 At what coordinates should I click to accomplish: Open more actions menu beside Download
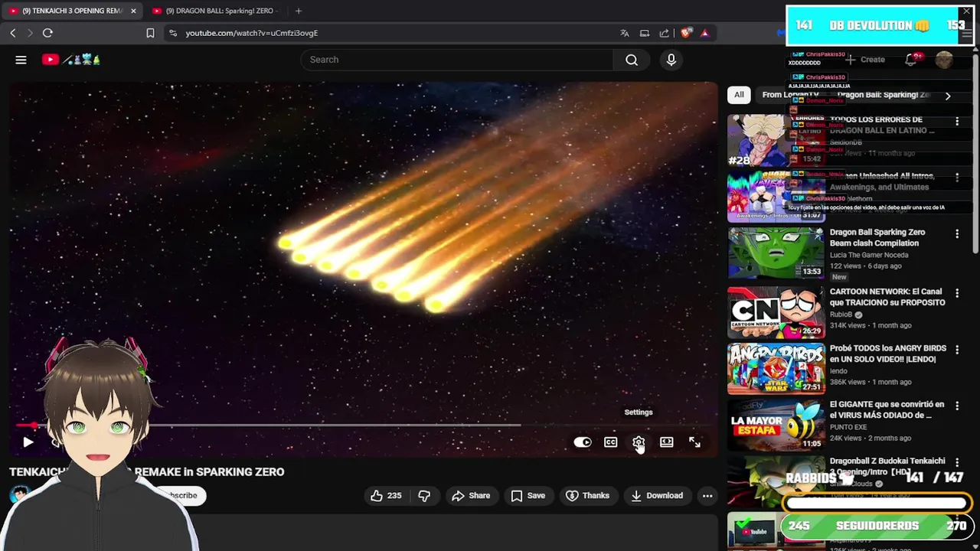click(707, 496)
